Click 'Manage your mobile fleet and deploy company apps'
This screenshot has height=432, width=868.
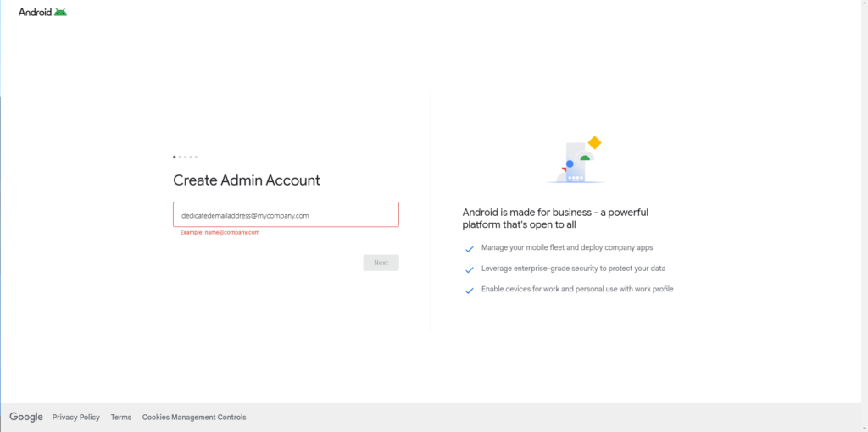pyautogui.click(x=567, y=248)
